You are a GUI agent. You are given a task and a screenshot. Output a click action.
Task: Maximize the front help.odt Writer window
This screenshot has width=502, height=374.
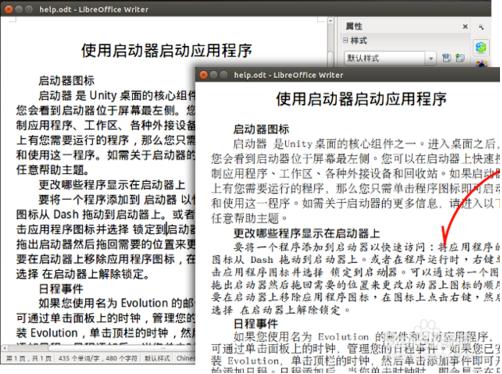pos(224,75)
